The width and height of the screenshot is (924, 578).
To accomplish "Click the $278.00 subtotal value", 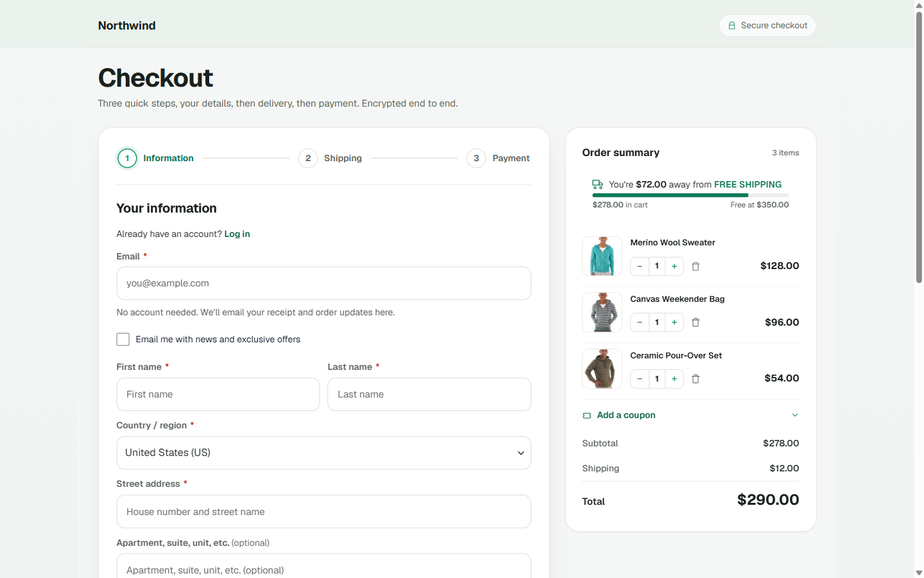I will point(781,443).
